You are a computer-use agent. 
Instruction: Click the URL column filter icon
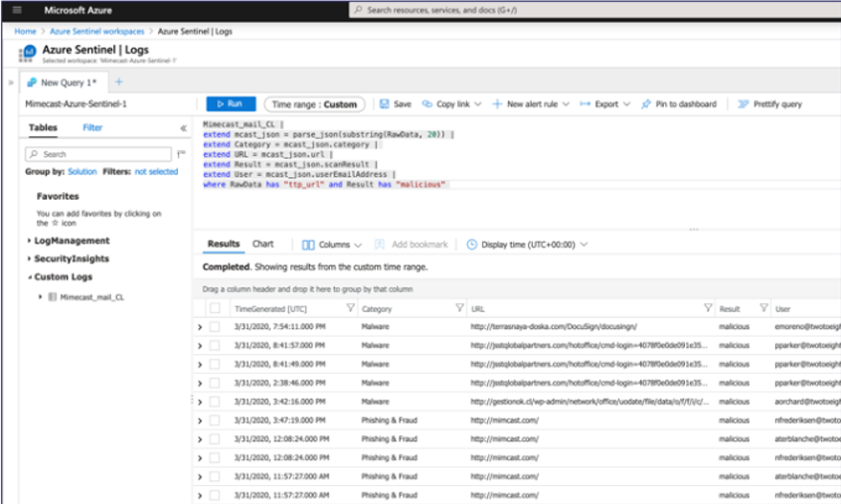[708, 308]
